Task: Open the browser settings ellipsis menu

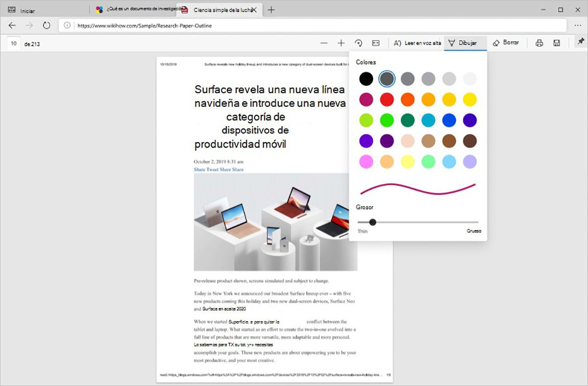Action: point(578,25)
